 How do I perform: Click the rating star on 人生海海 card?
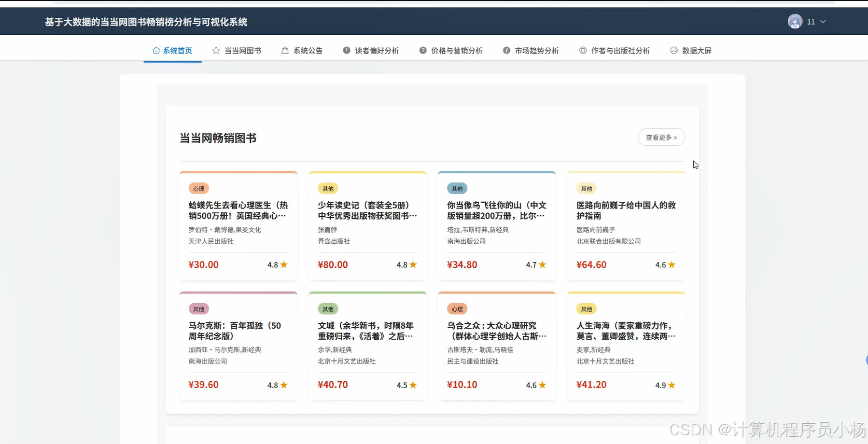click(672, 385)
